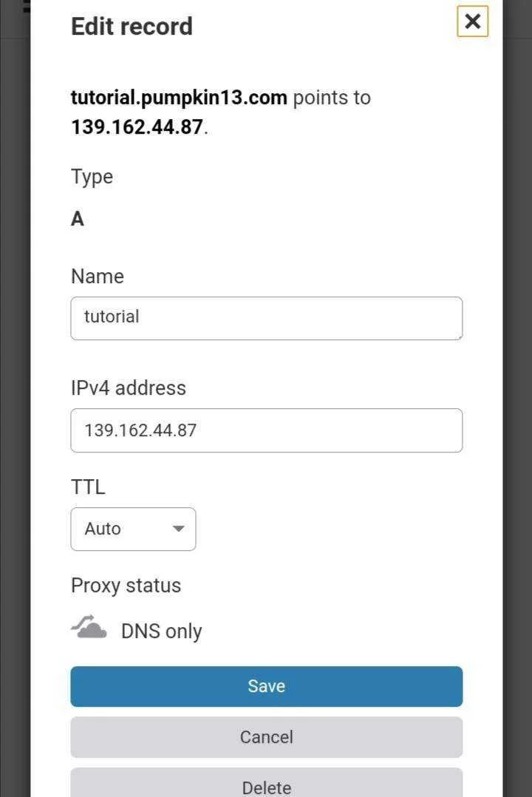Click the Name label above tutorial

pyautogui.click(x=98, y=277)
